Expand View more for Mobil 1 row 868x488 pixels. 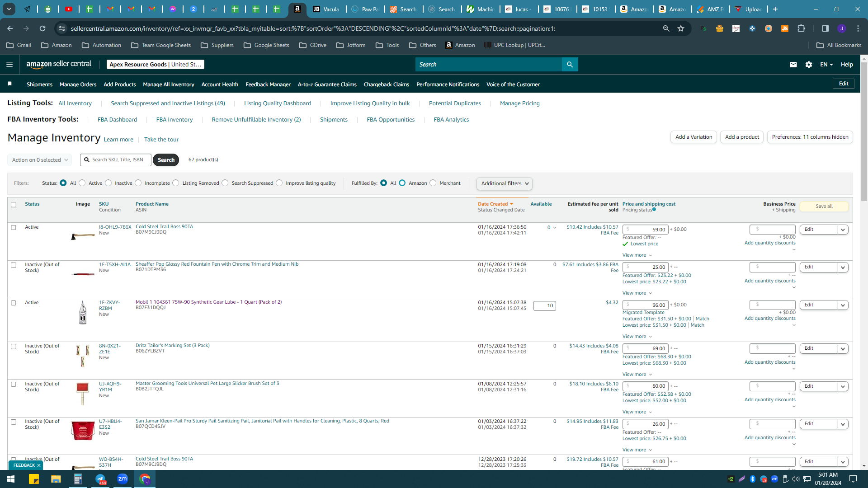pyautogui.click(x=637, y=337)
